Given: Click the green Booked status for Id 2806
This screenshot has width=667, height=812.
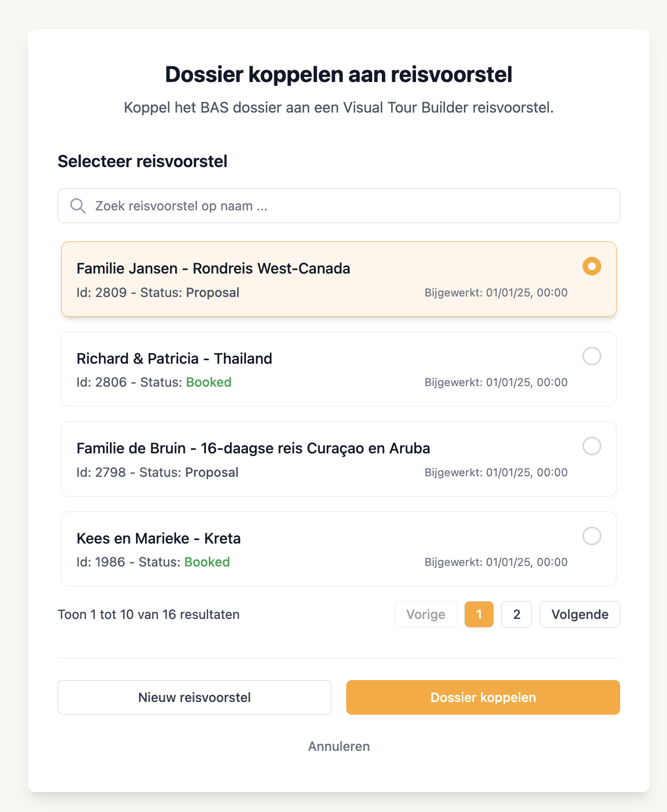Looking at the screenshot, I should tap(209, 382).
